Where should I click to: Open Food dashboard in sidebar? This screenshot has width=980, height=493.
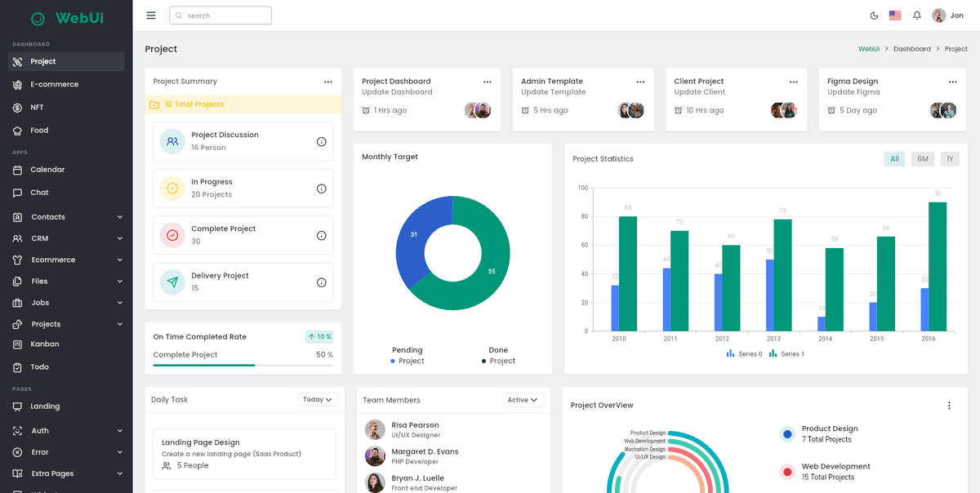pyautogui.click(x=66, y=130)
